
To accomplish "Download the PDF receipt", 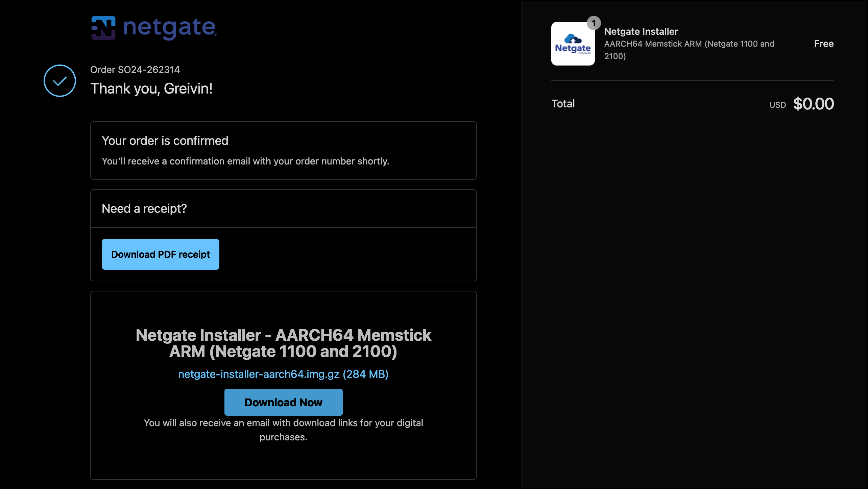I will coord(161,254).
